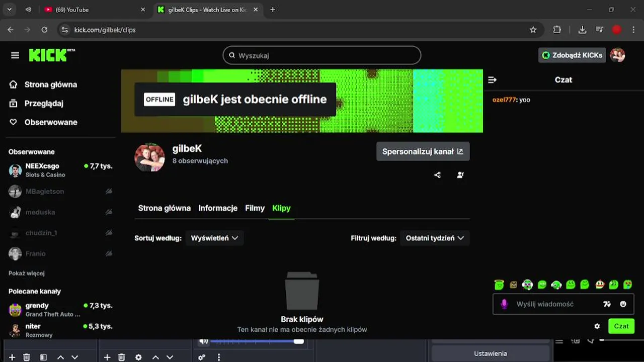Viewport: 644px width, 362px height.
Task: Insert the brown angry emote
Action: 513,285
